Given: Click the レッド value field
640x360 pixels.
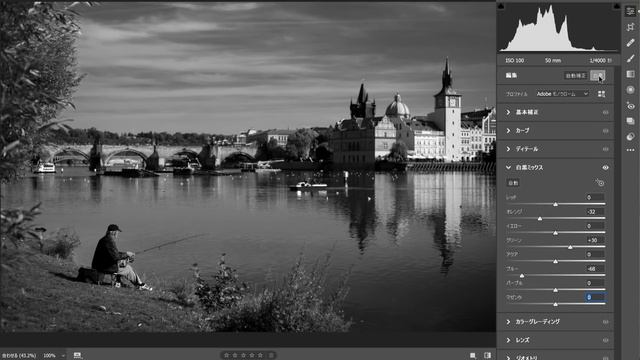Looking at the screenshot, I should pos(595,197).
